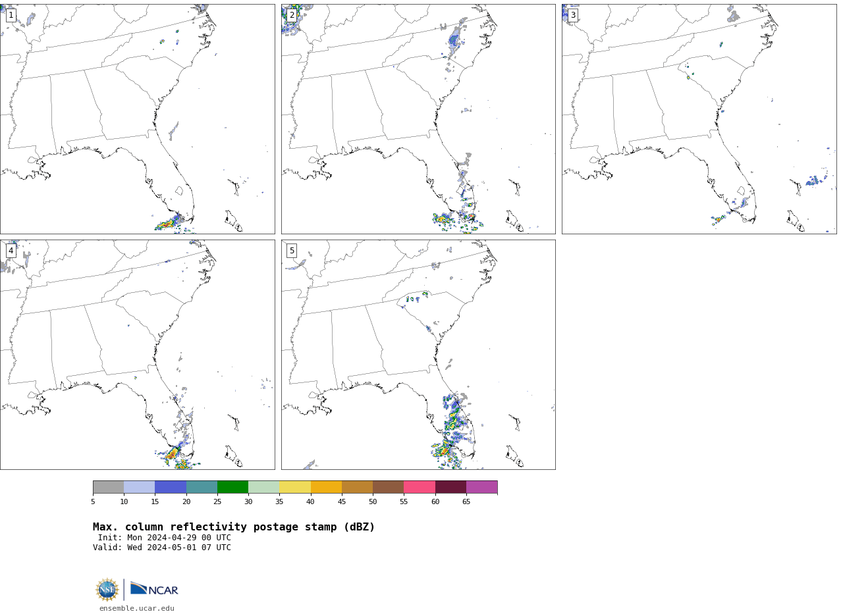
Task: Click the pale green 30-35 dBZ swatch
Action: pyautogui.click(x=263, y=487)
